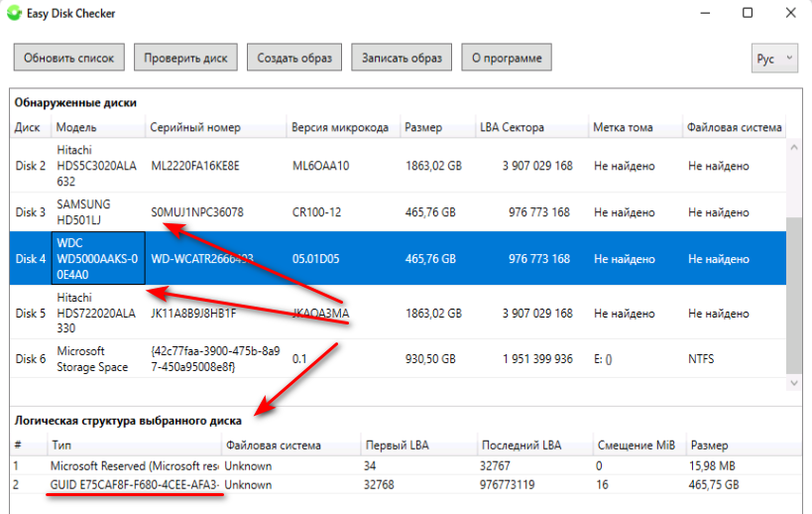Click the LBA Сектора column header
Screen dimensions: 812x514
[x=531, y=127]
